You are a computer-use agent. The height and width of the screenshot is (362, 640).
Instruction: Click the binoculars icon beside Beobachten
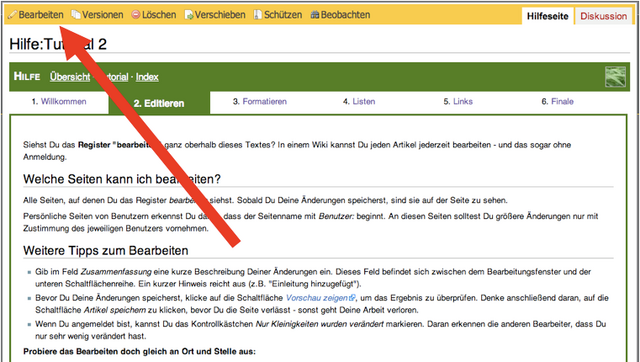click(x=315, y=15)
